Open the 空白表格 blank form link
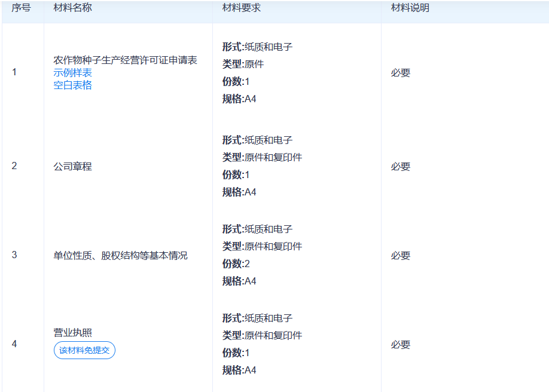This screenshot has width=549, height=392. click(72, 85)
